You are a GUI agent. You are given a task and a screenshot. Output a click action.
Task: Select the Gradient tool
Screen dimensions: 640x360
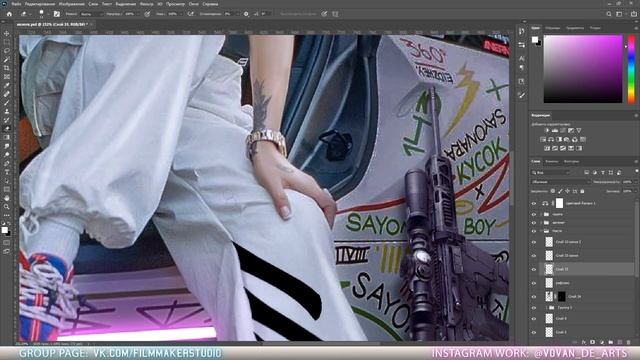tap(7, 137)
